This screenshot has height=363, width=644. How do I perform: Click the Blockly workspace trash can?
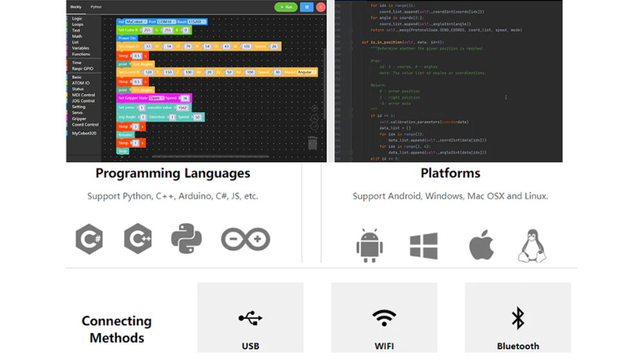(x=313, y=143)
